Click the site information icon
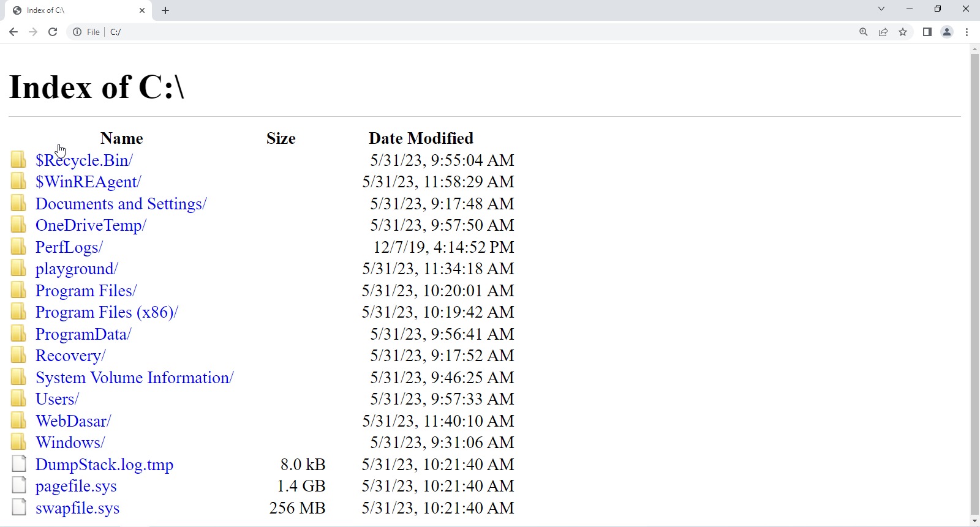The width and height of the screenshot is (980, 527). point(77,32)
